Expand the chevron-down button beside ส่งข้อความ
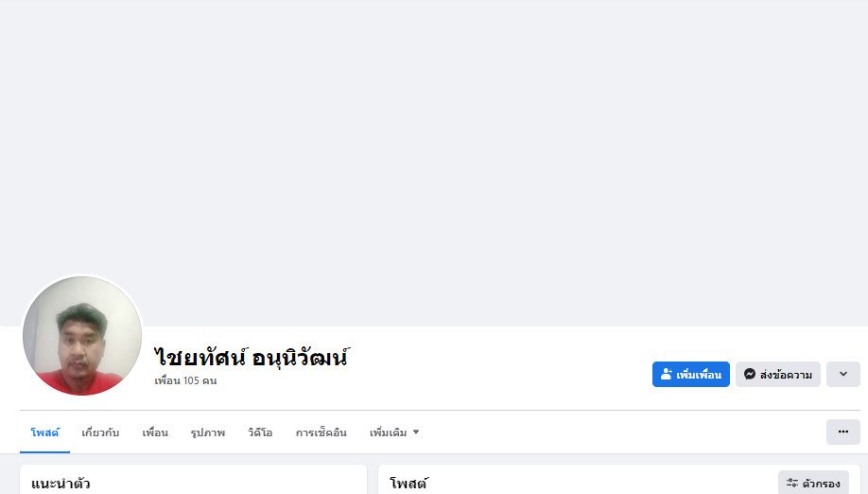 842,375
